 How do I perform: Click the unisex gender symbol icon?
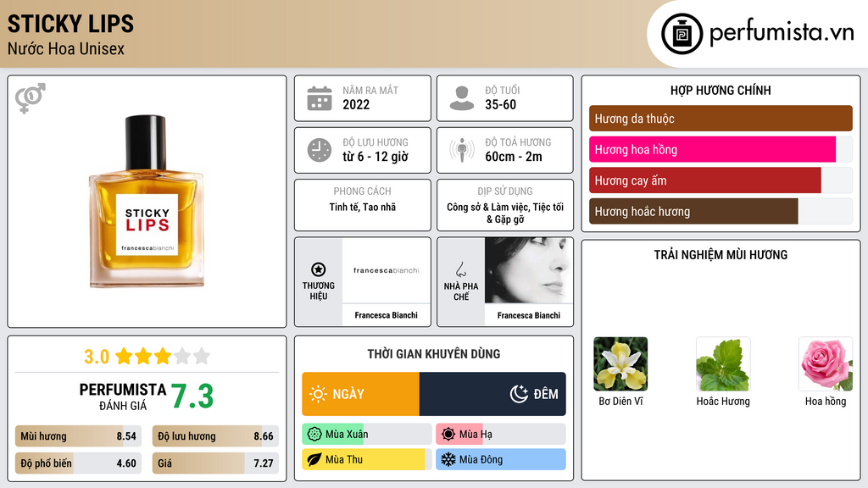[31, 98]
